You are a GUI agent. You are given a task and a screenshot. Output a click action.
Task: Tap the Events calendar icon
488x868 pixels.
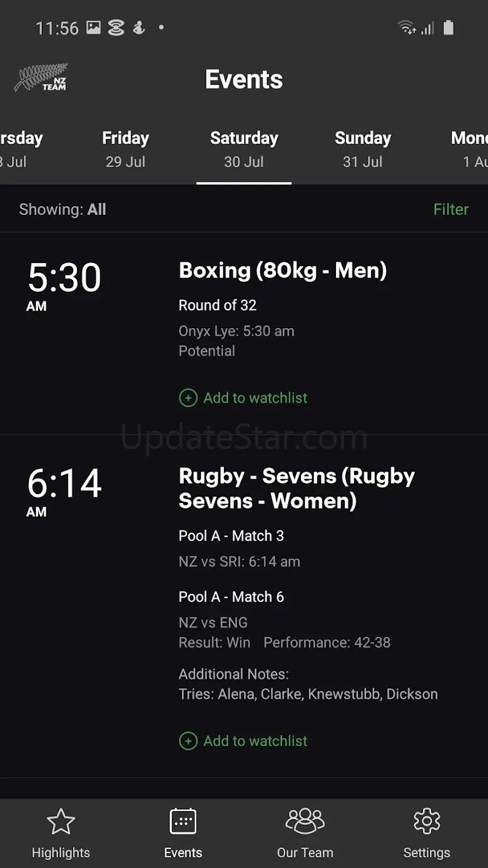click(183, 822)
